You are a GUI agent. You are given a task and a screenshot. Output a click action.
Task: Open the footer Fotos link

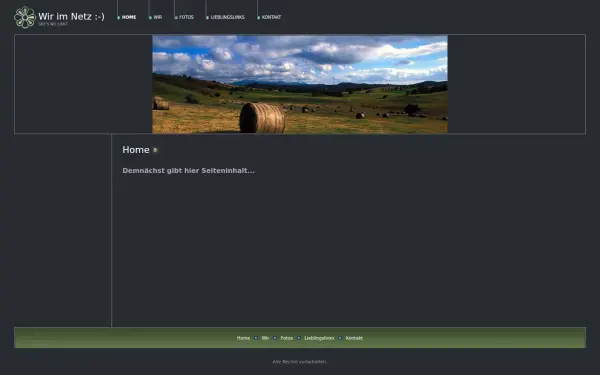[287, 338]
